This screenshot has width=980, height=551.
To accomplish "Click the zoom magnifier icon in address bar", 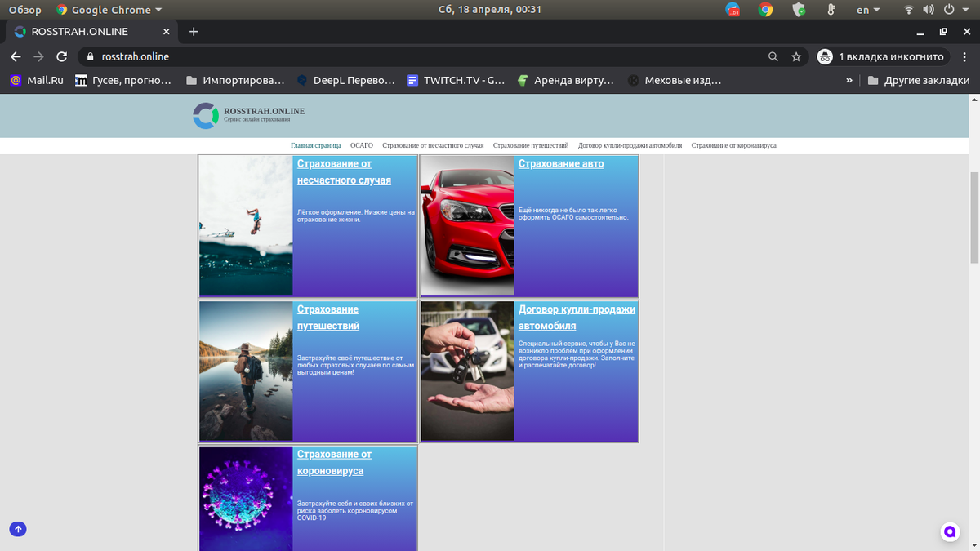I will 773,57.
